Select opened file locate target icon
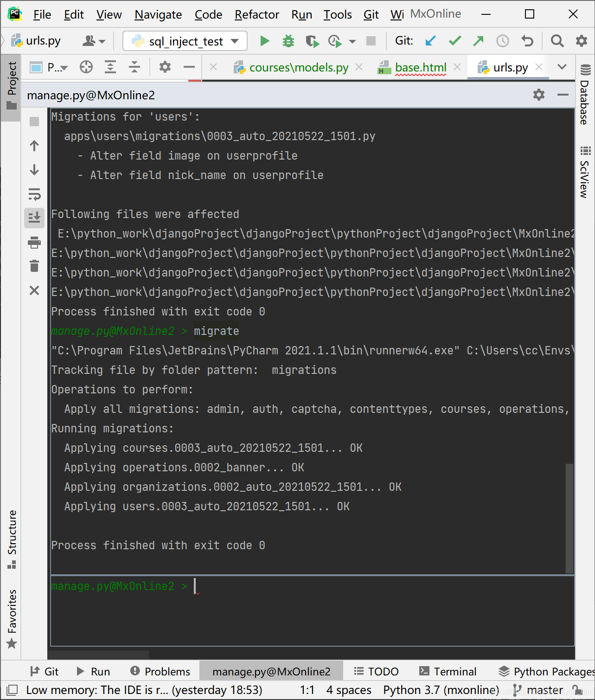 coord(86,67)
